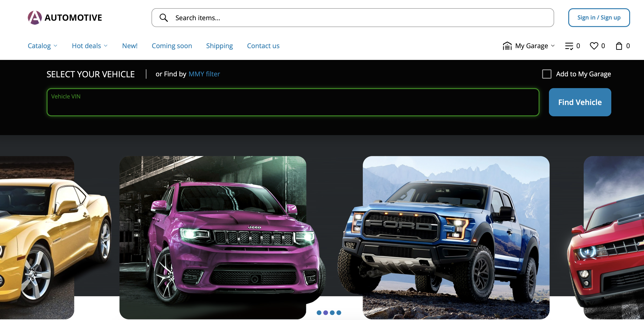This screenshot has width=644, height=320.
Task: Focus the Vehicle VIN input field
Action: coord(293,102)
